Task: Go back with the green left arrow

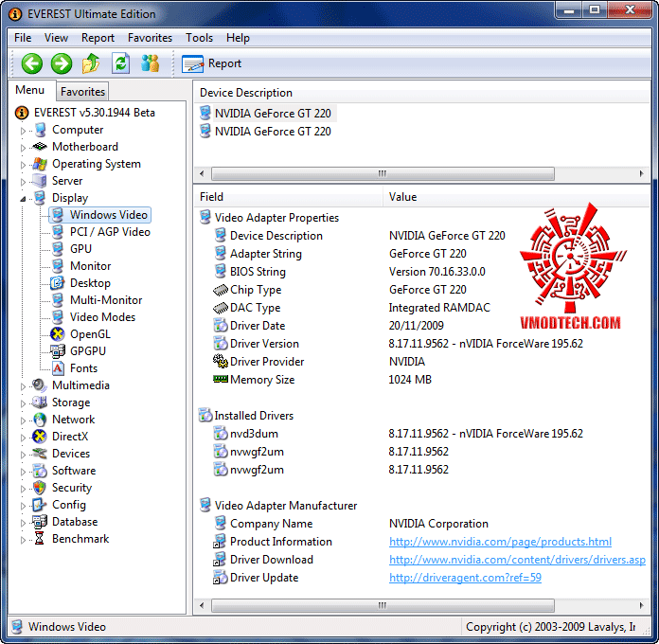Action: pyautogui.click(x=32, y=63)
